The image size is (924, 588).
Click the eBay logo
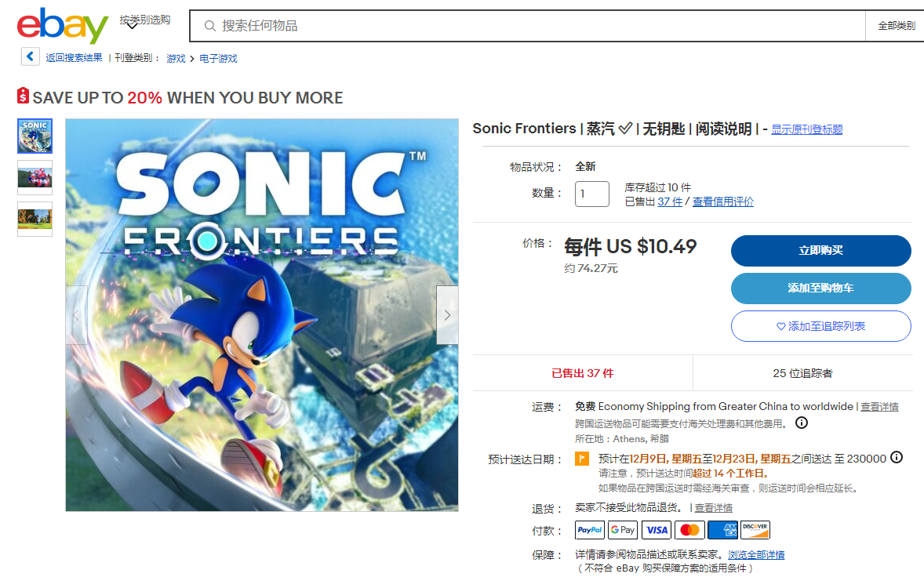click(62, 26)
